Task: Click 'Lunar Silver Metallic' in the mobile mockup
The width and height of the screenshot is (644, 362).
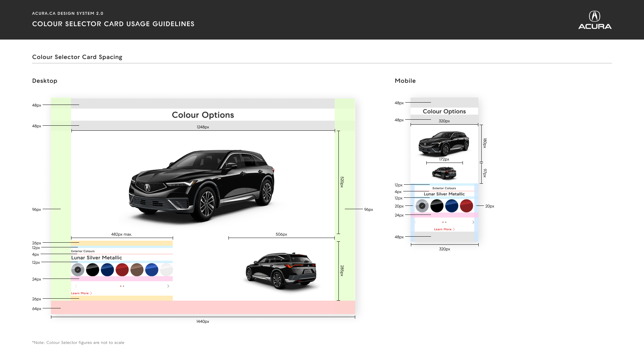Action: click(x=444, y=194)
